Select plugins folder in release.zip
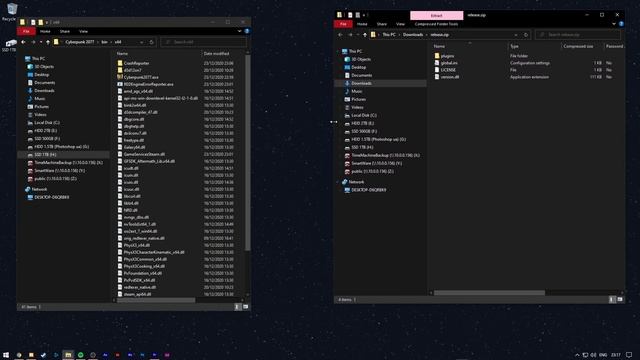The height and width of the screenshot is (360, 640). click(444, 56)
